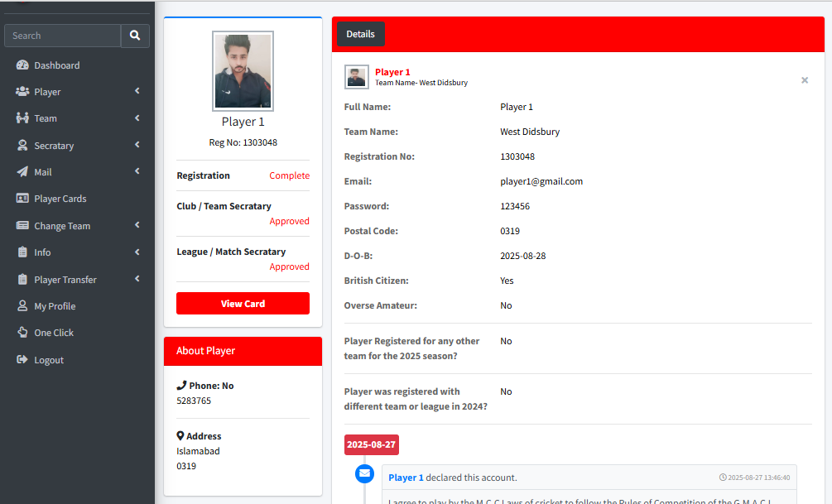
Task: Click the Player 1 link in the declaration
Action: coord(405,477)
